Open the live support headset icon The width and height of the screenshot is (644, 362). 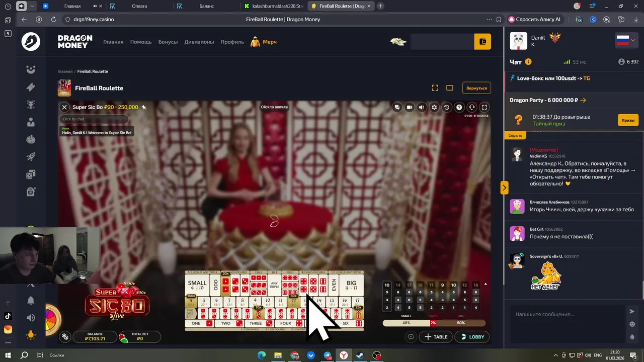(x=471, y=107)
